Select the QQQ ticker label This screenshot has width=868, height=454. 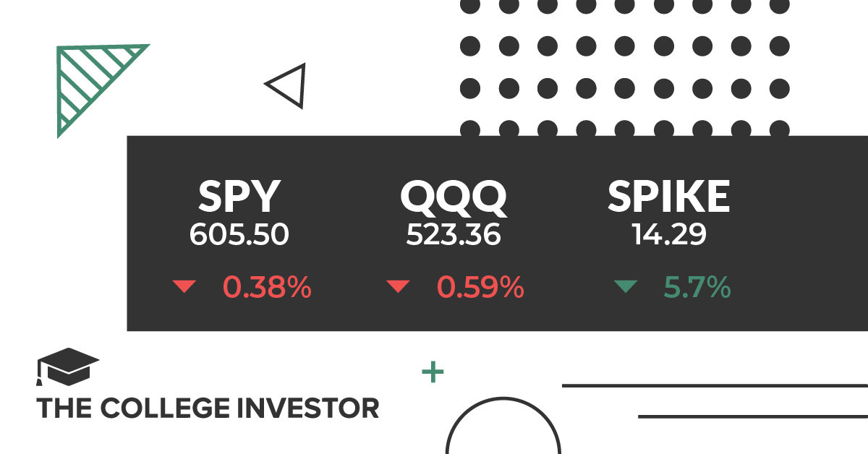454,197
